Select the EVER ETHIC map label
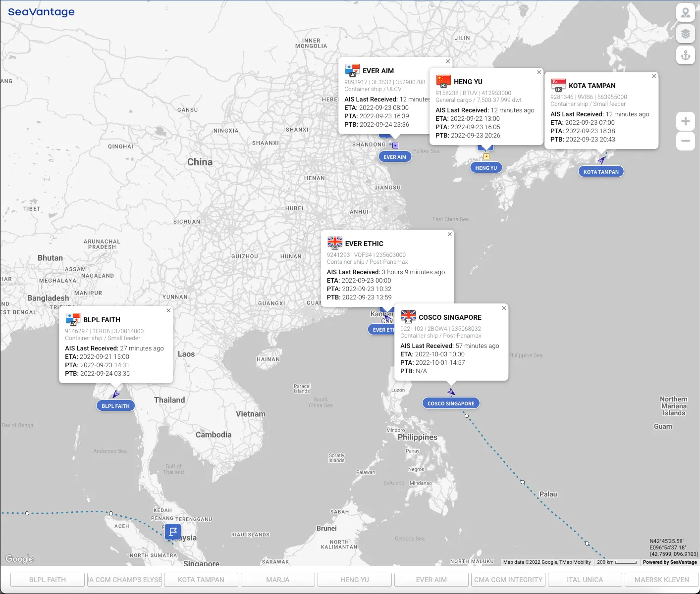Image resolution: width=700 pixels, height=594 pixels. point(381,330)
